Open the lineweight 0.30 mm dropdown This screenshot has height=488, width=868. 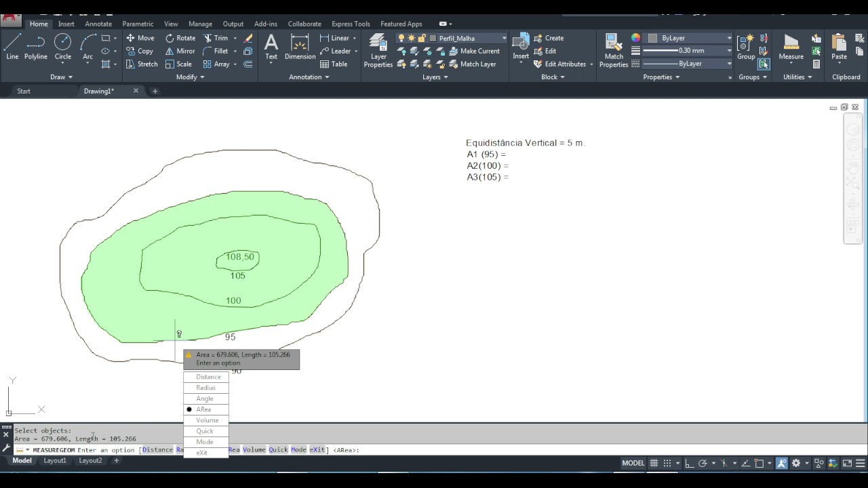(688, 51)
